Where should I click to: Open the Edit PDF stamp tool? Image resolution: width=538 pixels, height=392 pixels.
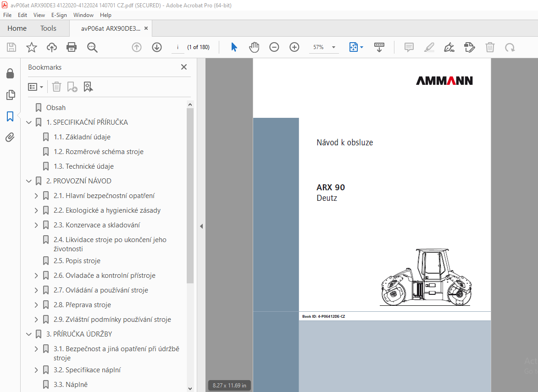[x=469, y=47]
